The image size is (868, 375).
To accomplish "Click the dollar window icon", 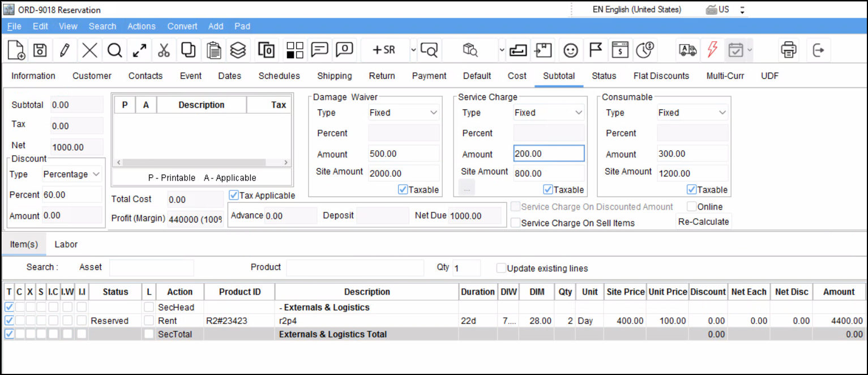I will point(621,50).
